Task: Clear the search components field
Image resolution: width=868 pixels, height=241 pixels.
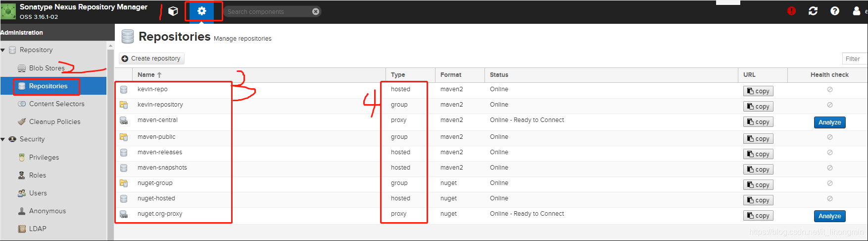Action: (316, 11)
